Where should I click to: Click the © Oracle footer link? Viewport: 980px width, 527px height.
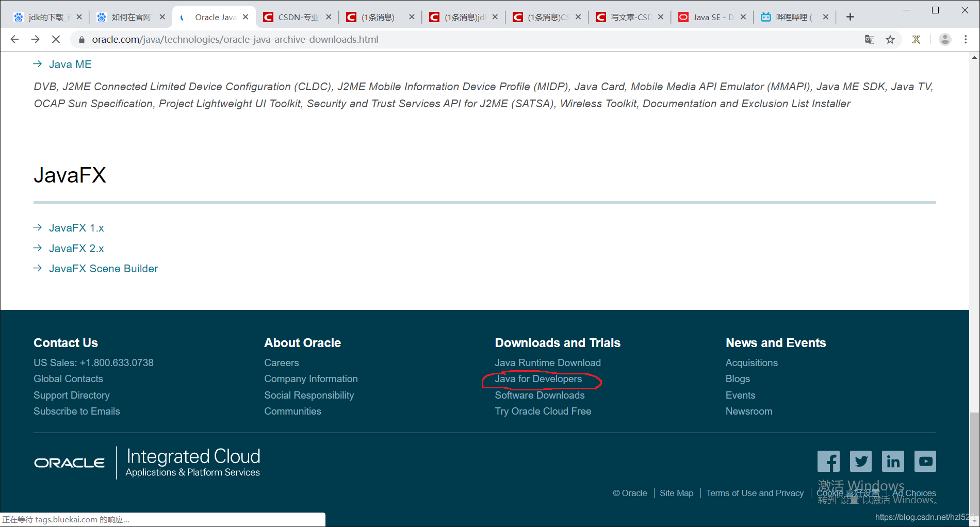click(630, 493)
